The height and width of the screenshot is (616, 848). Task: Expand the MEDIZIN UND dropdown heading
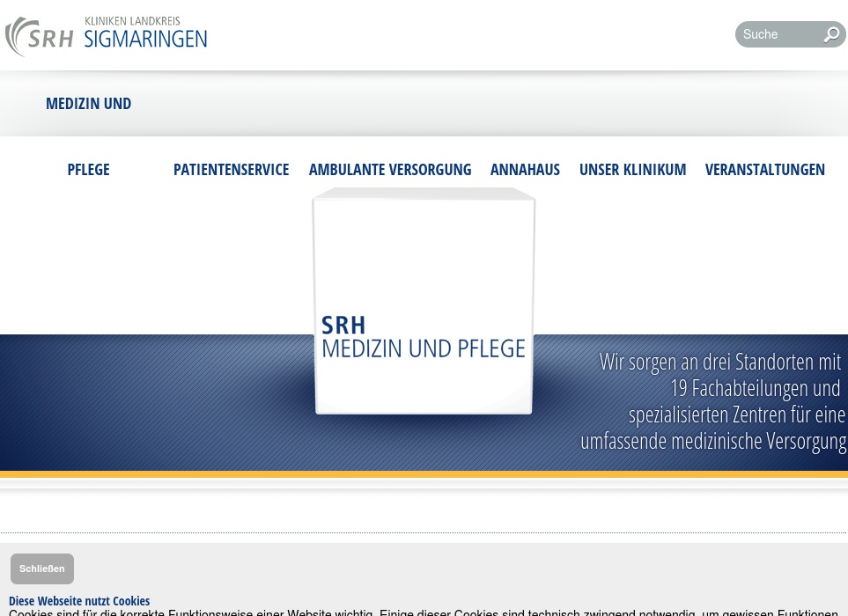click(88, 103)
